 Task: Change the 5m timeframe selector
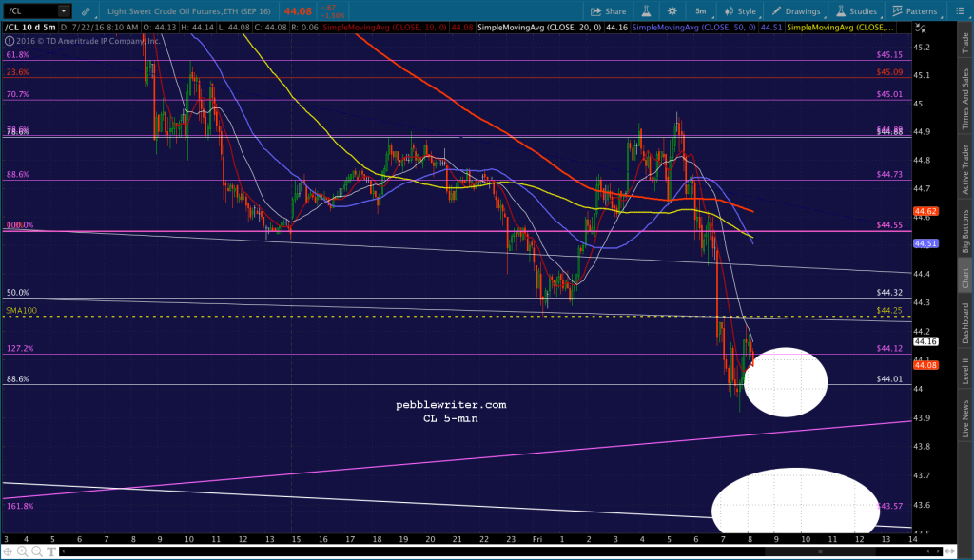click(x=701, y=11)
